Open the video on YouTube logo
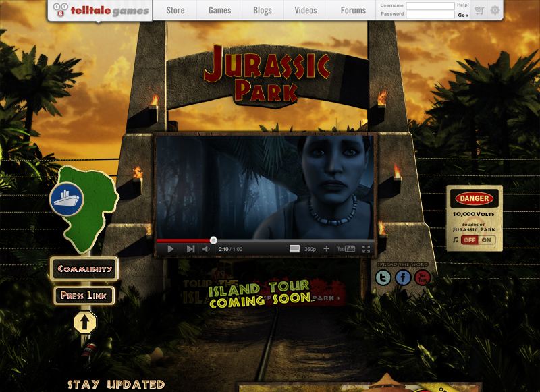 pos(346,249)
